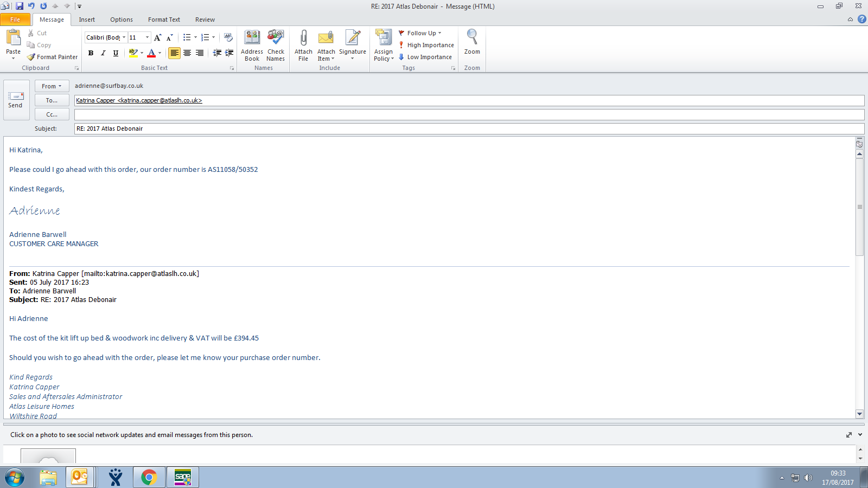The height and width of the screenshot is (488, 868).
Task: Open the Format Text tab
Action: pyautogui.click(x=164, y=20)
